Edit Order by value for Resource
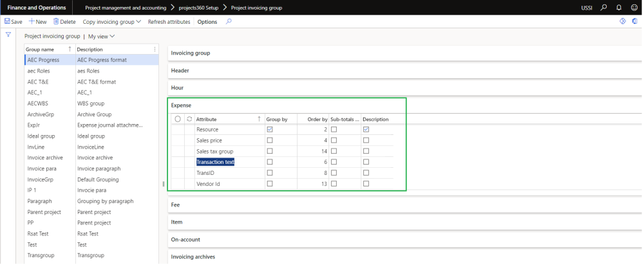Screen dimensions: 644x270 313,129
